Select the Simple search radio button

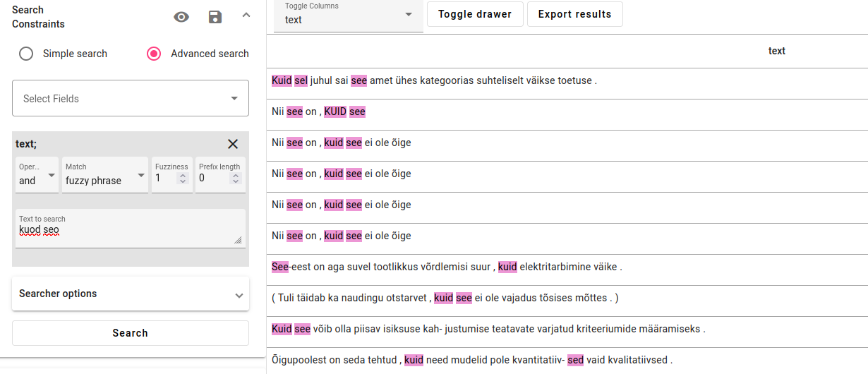(x=26, y=54)
